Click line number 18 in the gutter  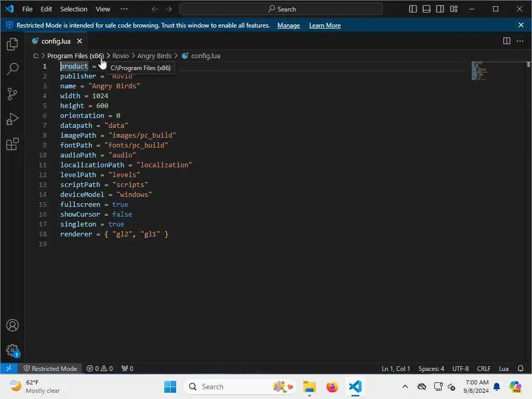click(x=43, y=234)
